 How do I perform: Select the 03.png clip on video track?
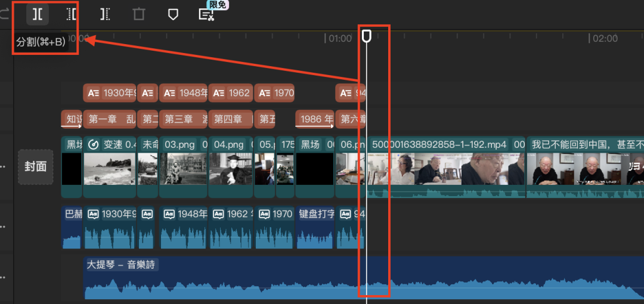[183, 167]
